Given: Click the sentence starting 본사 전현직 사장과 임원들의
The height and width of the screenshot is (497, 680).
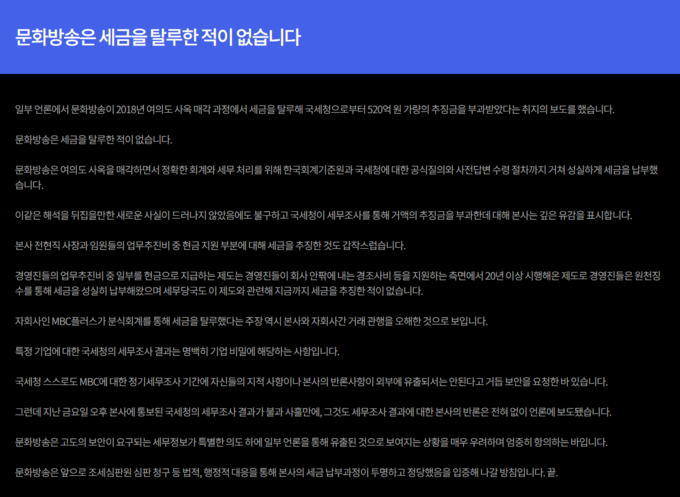Looking at the screenshot, I should click(210, 246).
